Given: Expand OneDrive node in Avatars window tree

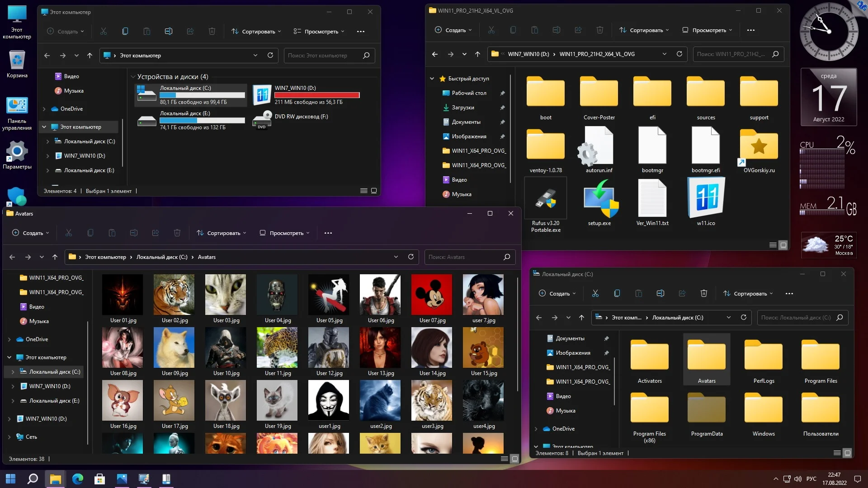Looking at the screenshot, I should (x=9, y=339).
